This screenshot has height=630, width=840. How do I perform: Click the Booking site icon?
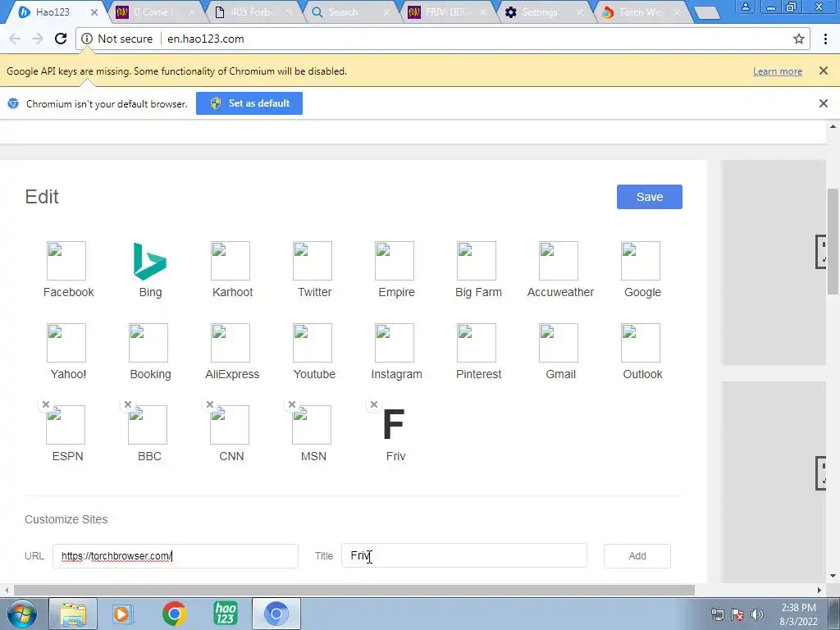148,343
